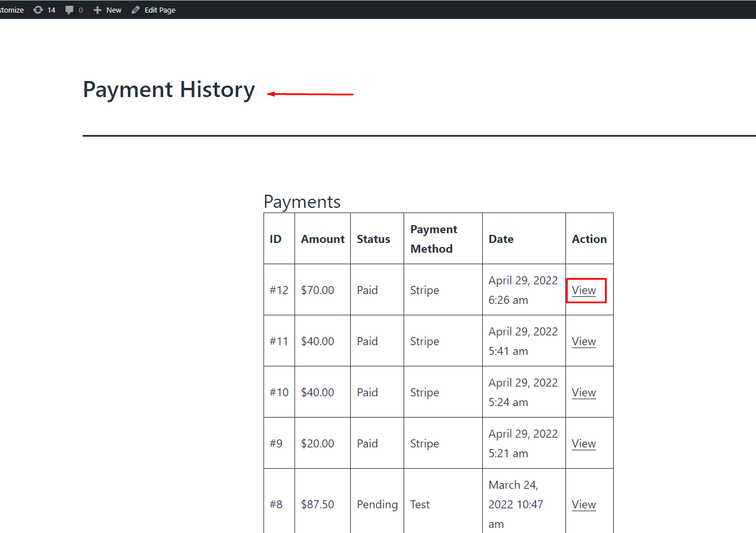Open View link for the $20.00 payment
The width and height of the screenshot is (756, 533).
pyautogui.click(x=584, y=443)
